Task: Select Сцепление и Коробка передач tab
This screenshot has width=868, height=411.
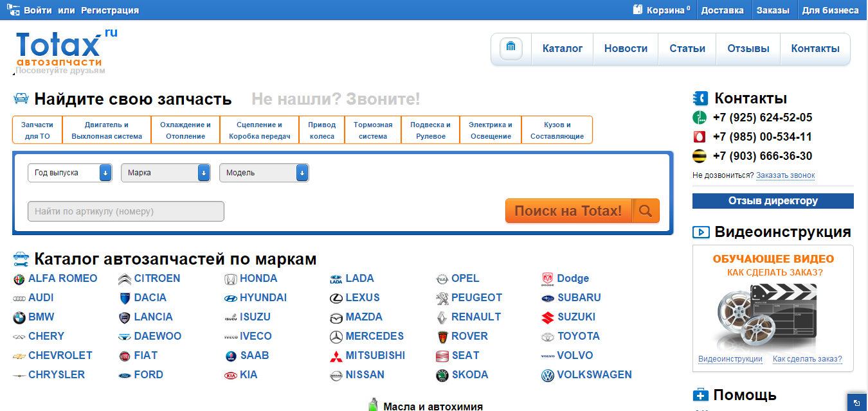Action: (260, 130)
